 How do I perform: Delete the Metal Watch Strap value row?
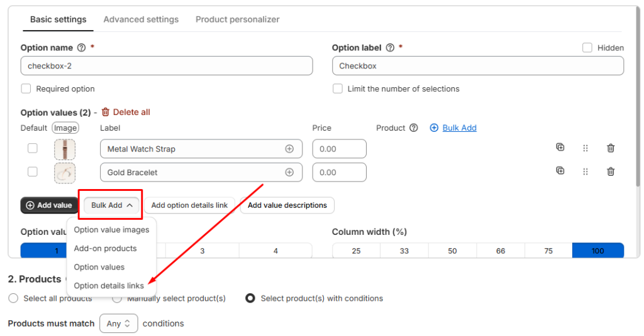point(610,148)
